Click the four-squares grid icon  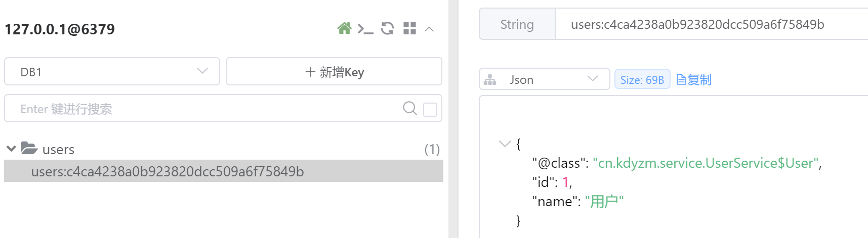(409, 28)
